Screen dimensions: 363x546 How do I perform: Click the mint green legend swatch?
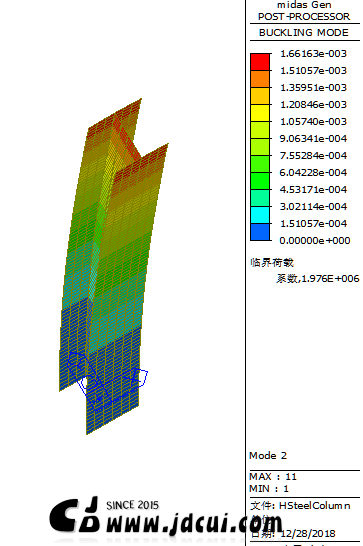coord(260,198)
